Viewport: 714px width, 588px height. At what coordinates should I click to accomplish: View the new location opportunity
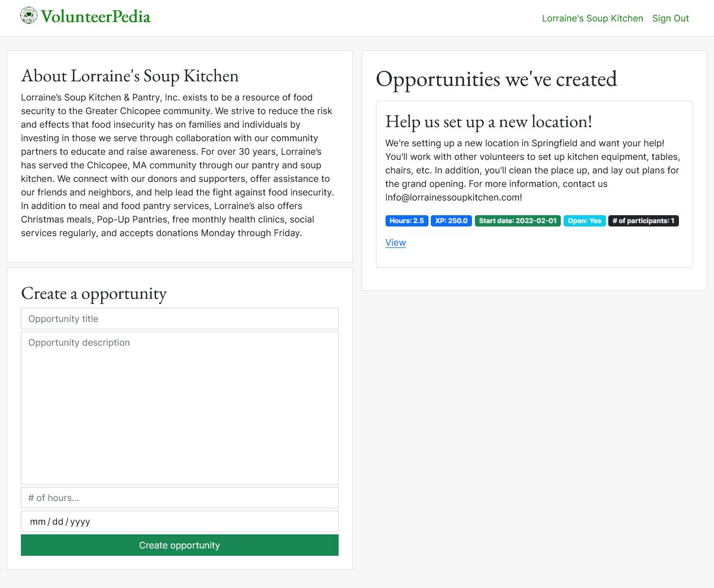396,242
